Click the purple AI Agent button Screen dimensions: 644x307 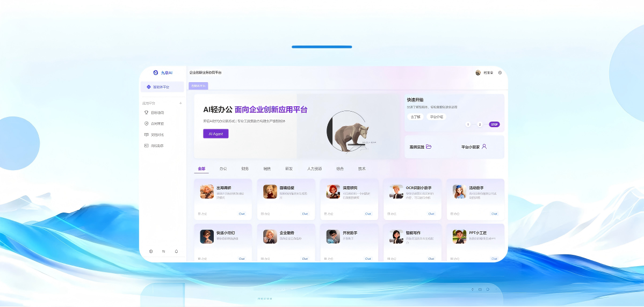point(215,134)
